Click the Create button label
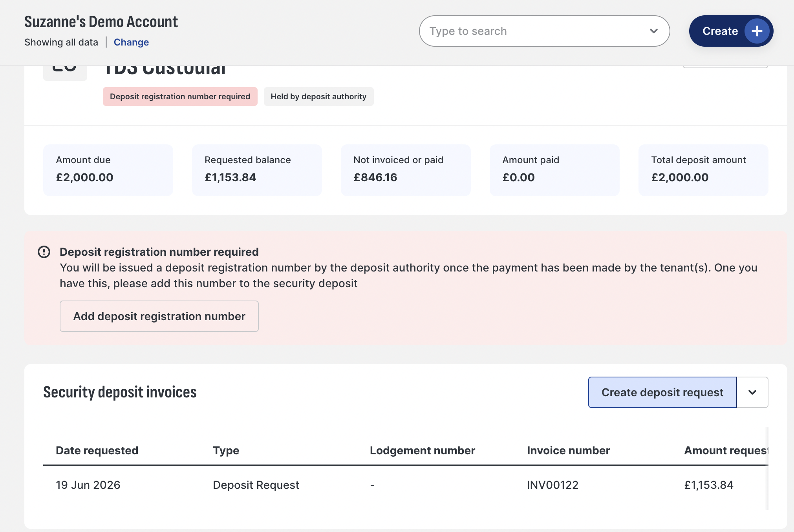Screen dimensions: 794x532 coord(720,31)
